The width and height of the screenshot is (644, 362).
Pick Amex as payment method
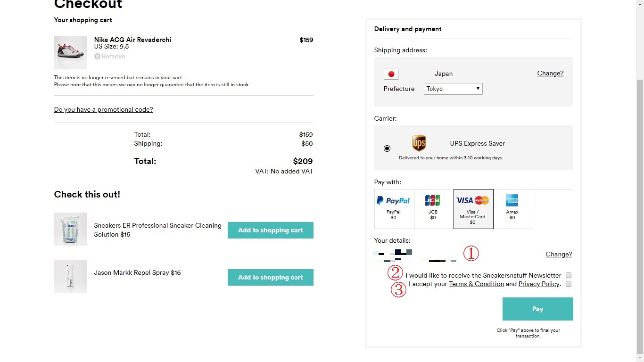(x=512, y=209)
